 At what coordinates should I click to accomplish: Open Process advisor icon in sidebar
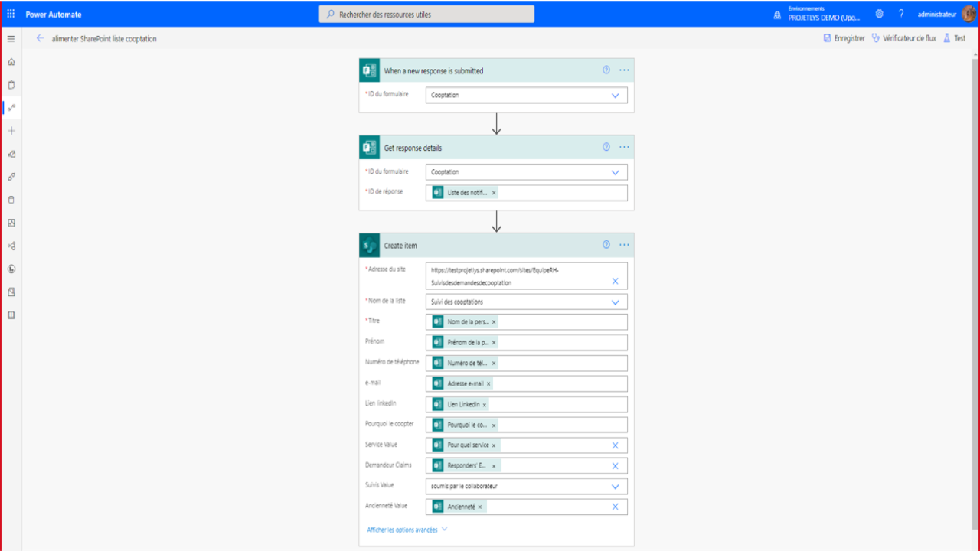click(11, 269)
